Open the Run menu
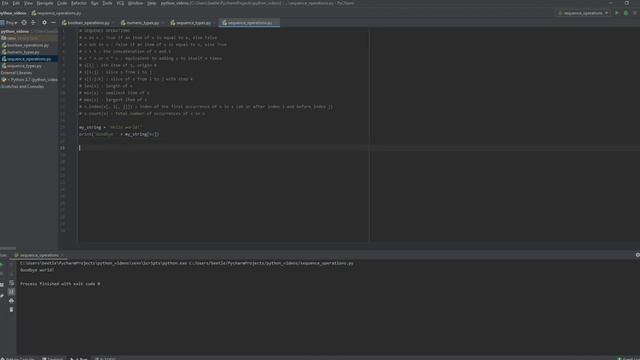 click(x=94, y=3)
